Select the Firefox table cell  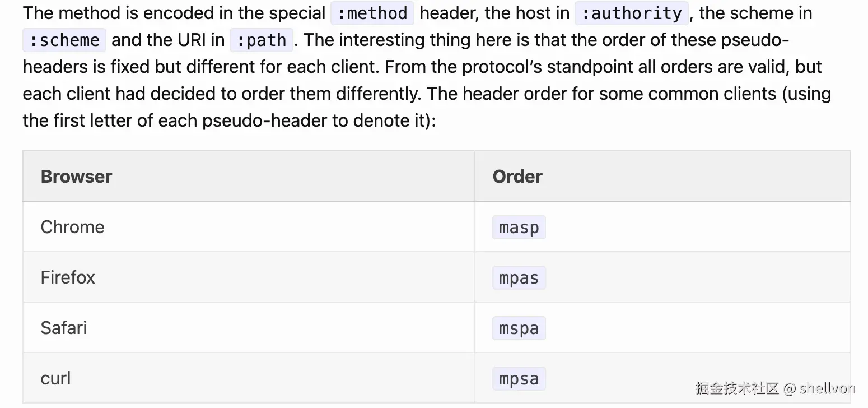pos(68,277)
